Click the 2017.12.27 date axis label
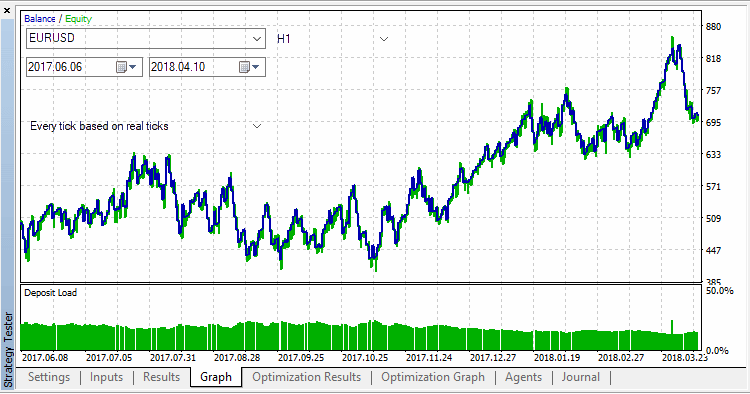The width and height of the screenshot is (750, 394). pyautogui.click(x=493, y=357)
